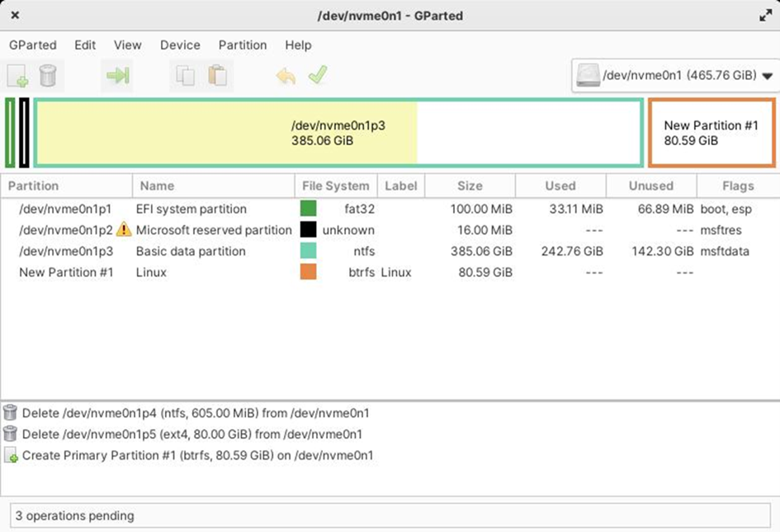Select the /dev/nvme0n1p1 EFI system partition row
The image size is (780, 532).
click(x=66, y=209)
